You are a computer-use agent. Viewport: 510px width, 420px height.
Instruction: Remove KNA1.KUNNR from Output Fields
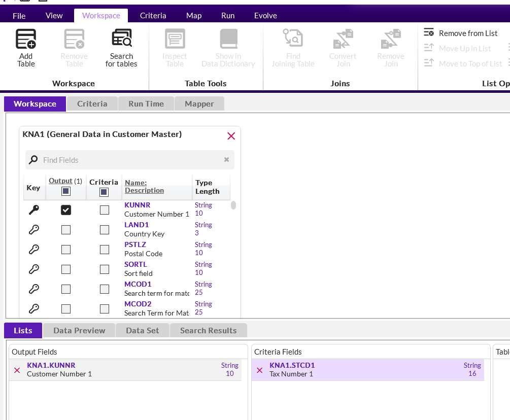coord(17,370)
